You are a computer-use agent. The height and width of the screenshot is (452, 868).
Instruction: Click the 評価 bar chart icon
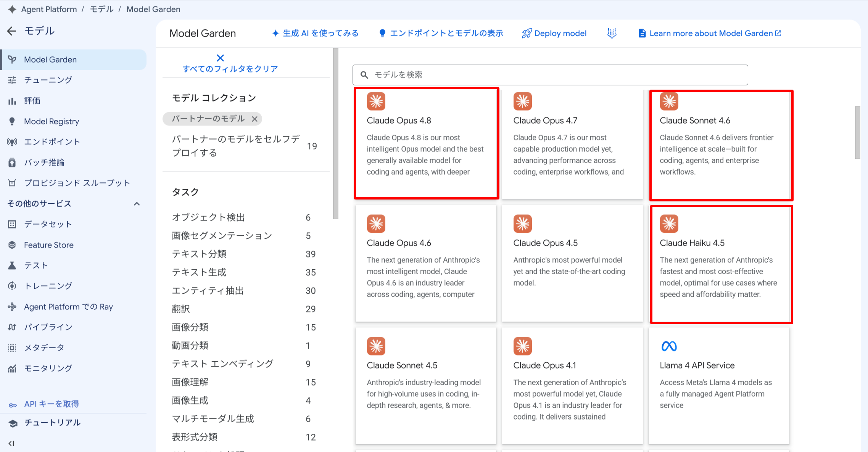point(12,101)
